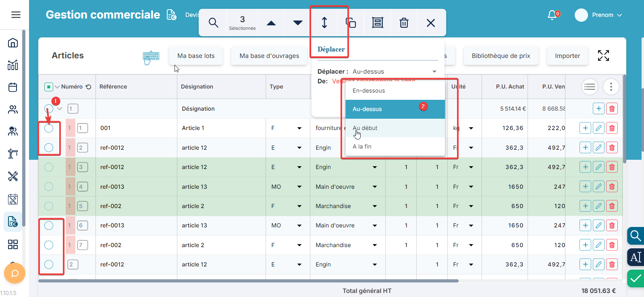Open the notifications bell

pyautogui.click(x=553, y=15)
